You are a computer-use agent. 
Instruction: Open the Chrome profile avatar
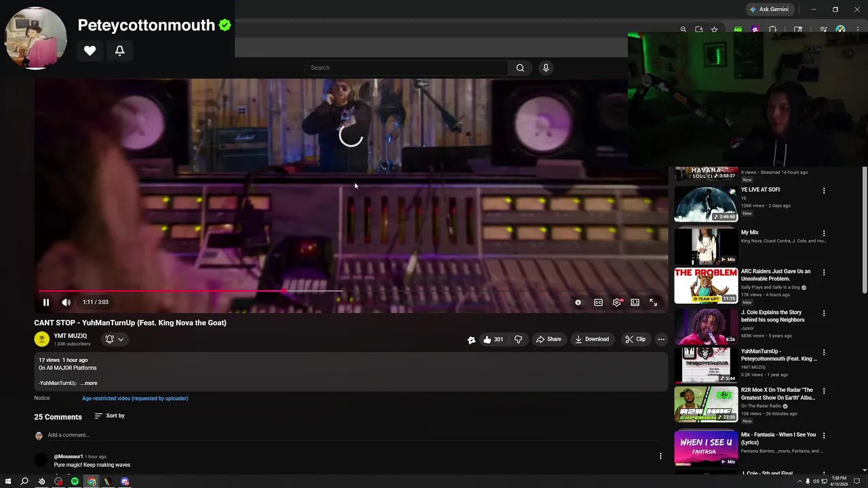point(840,29)
